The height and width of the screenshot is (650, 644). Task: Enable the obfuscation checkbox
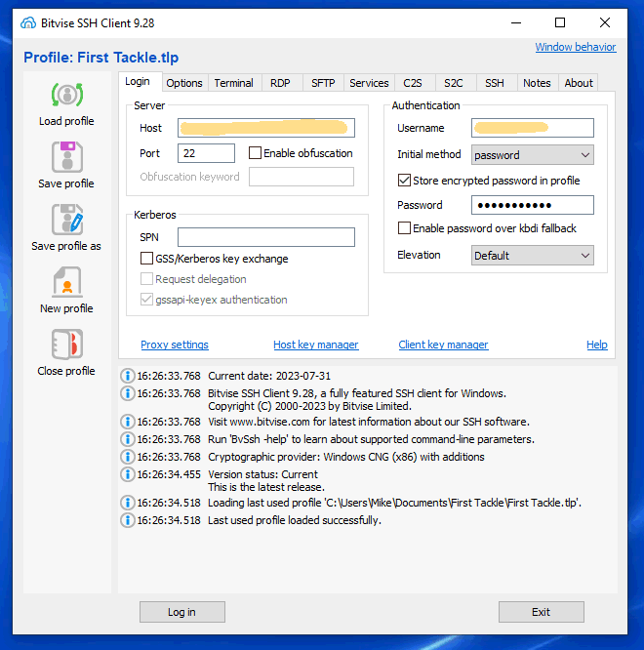pos(256,153)
